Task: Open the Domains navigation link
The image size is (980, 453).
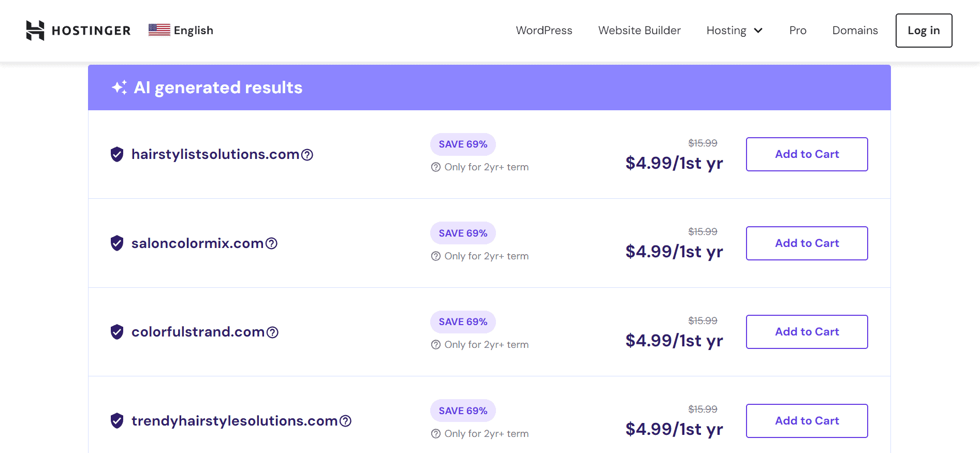Action: pyautogui.click(x=855, y=31)
